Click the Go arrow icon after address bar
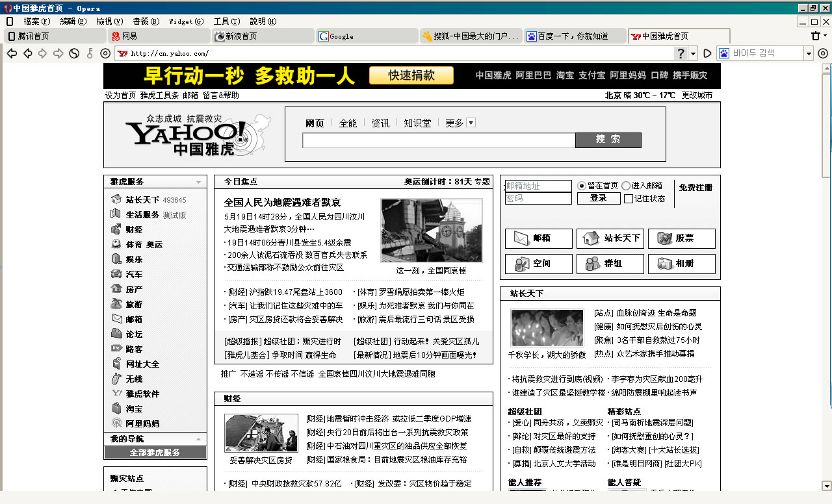Viewport: 832px width, 504px height. point(707,53)
